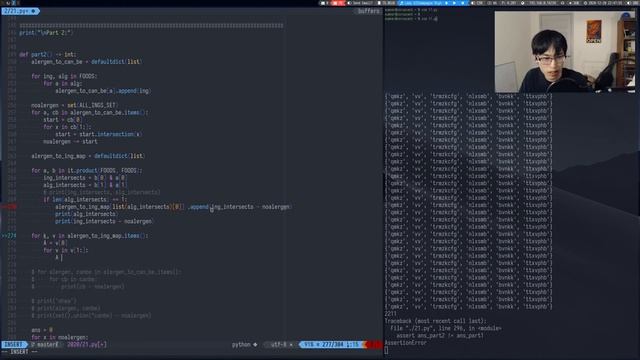Click the python filetype indicator
This screenshot has width=640, height=360.
click(x=245, y=344)
